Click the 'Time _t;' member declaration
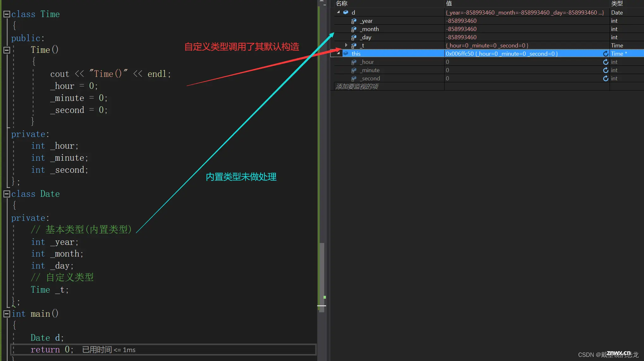The width and height of the screenshot is (644, 361). (x=50, y=290)
